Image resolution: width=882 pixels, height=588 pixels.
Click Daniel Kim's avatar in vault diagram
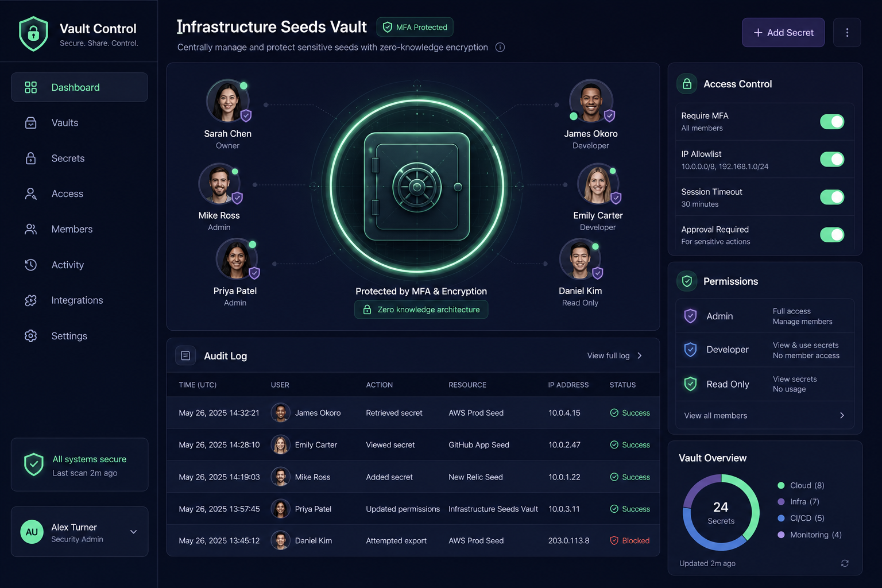(x=580, y=259)
